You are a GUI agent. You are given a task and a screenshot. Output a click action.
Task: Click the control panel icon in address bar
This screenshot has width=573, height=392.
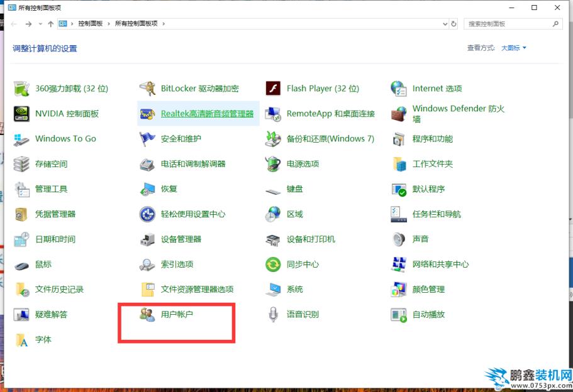(x=64, y=24)
